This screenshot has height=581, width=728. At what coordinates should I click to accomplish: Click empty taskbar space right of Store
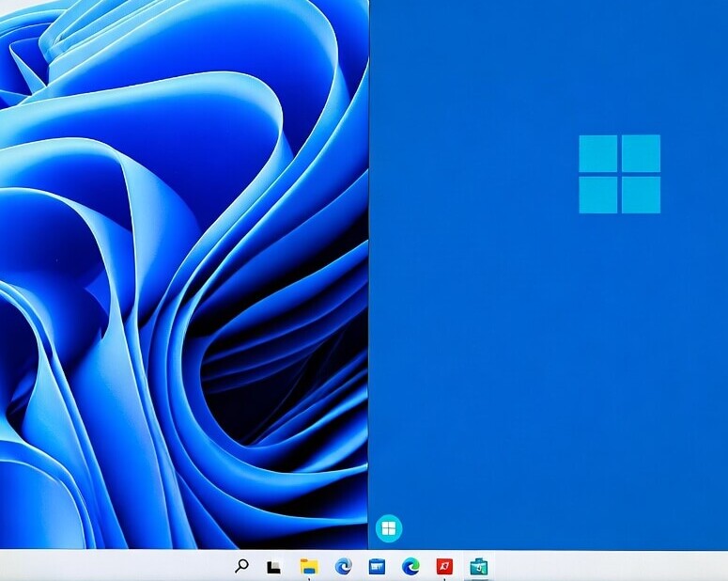point(611,566)
